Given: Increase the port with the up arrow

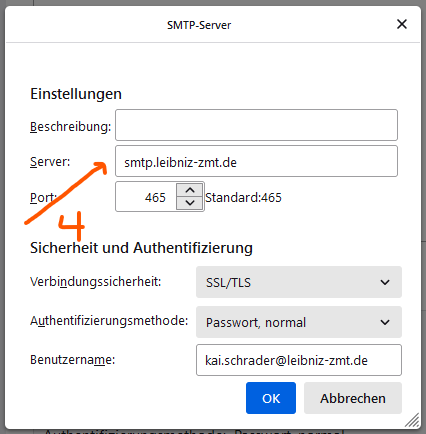Looking at the screenshot, I should (x=190, y=190).
